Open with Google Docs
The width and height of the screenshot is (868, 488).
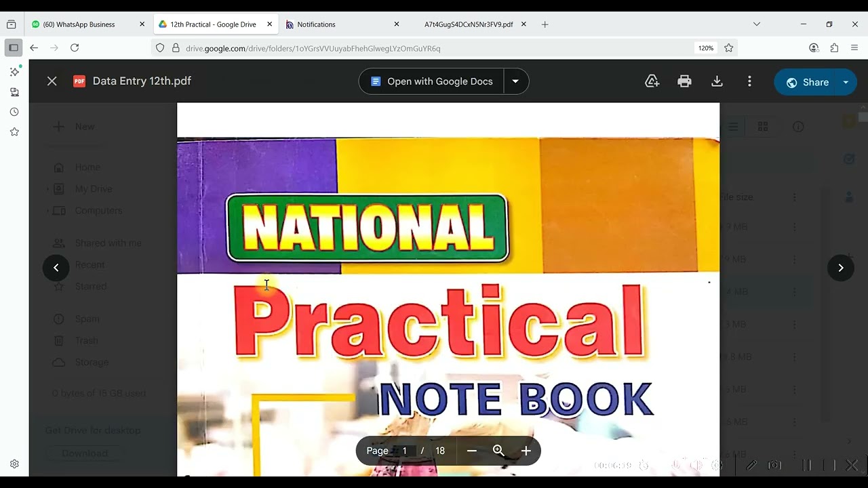(x=432, y=81)
